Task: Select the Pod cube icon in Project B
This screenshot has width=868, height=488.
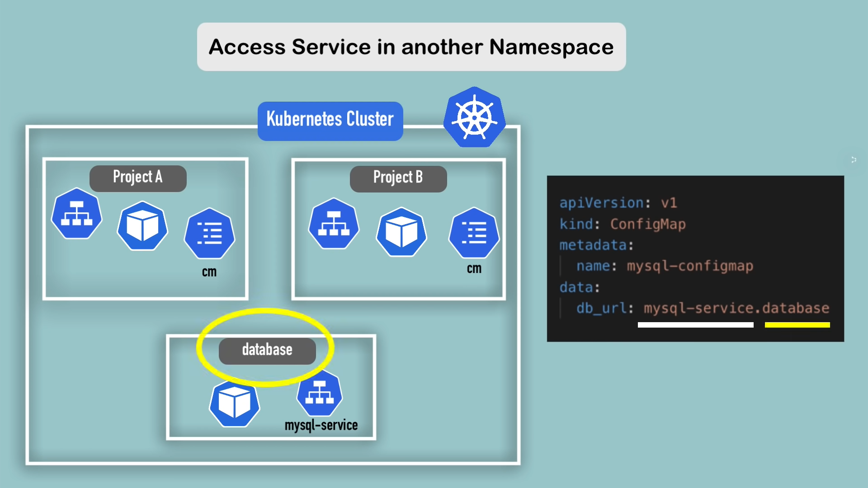Action: click(401, 232)
